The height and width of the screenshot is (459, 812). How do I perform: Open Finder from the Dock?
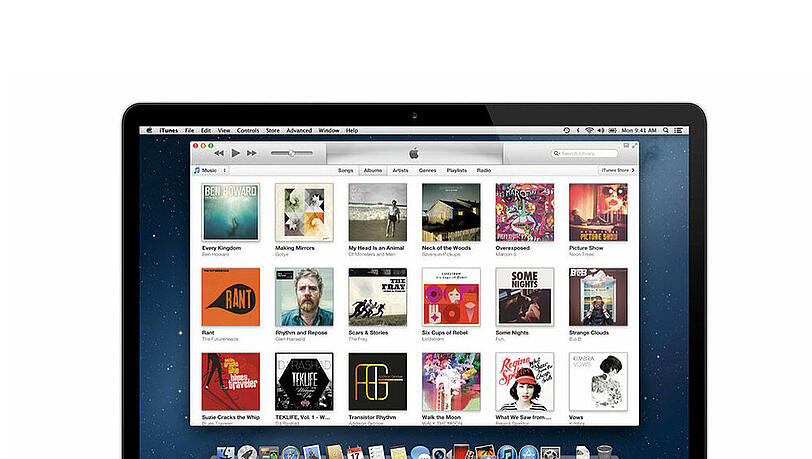pyautogui.click(x=225, y=453)
